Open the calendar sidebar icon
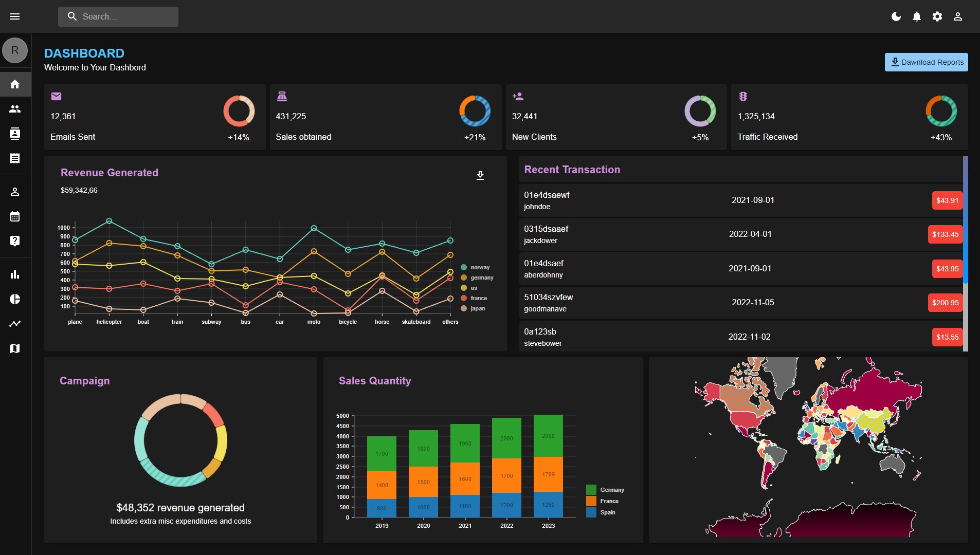980x555 pixels. point(15,216)
